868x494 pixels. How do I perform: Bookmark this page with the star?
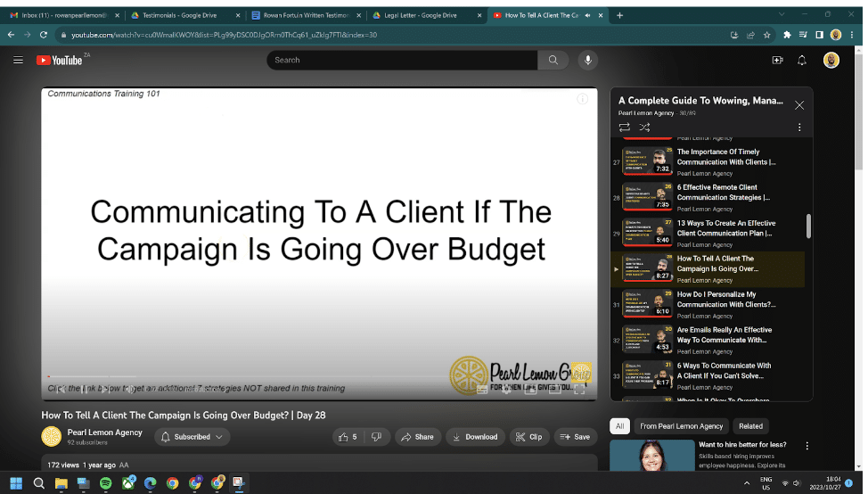coord(766,35)
